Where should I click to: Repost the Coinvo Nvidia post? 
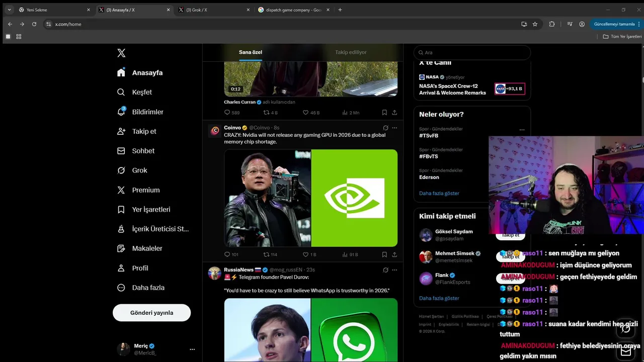coord(271,254)
